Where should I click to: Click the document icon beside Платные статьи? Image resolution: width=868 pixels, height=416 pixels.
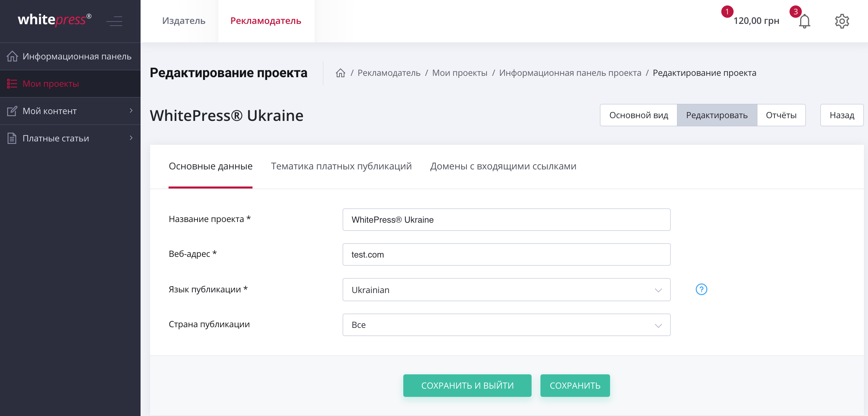12,138
